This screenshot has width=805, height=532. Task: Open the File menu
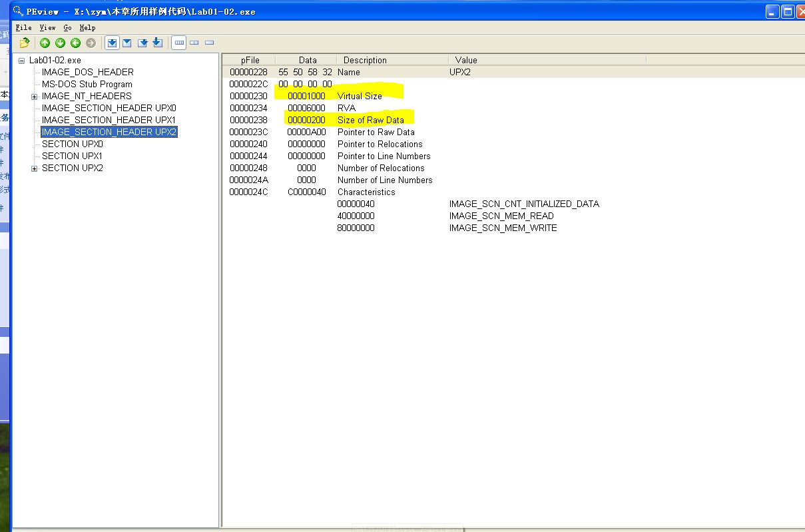(x=23, y=27)
